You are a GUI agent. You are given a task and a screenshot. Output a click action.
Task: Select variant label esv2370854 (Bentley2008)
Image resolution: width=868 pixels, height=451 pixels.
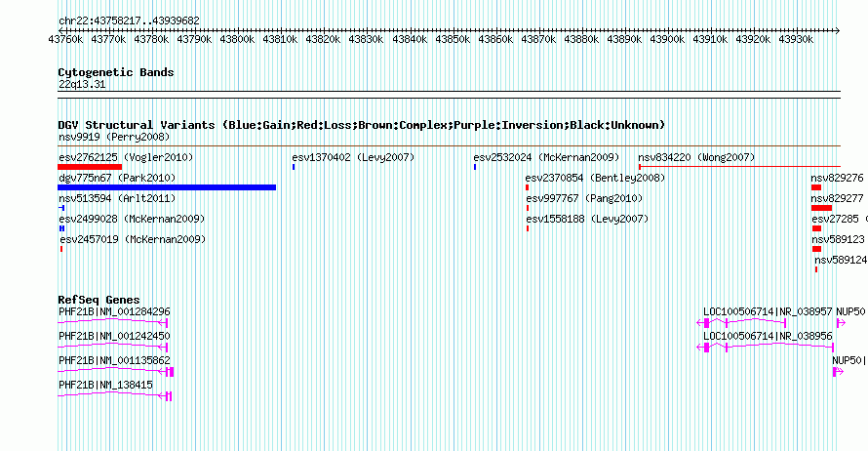(595, 178)
